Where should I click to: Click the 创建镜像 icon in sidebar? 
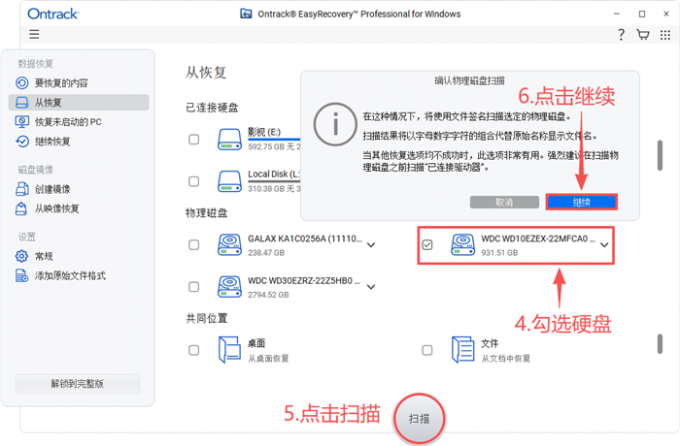tap(22, 189)
